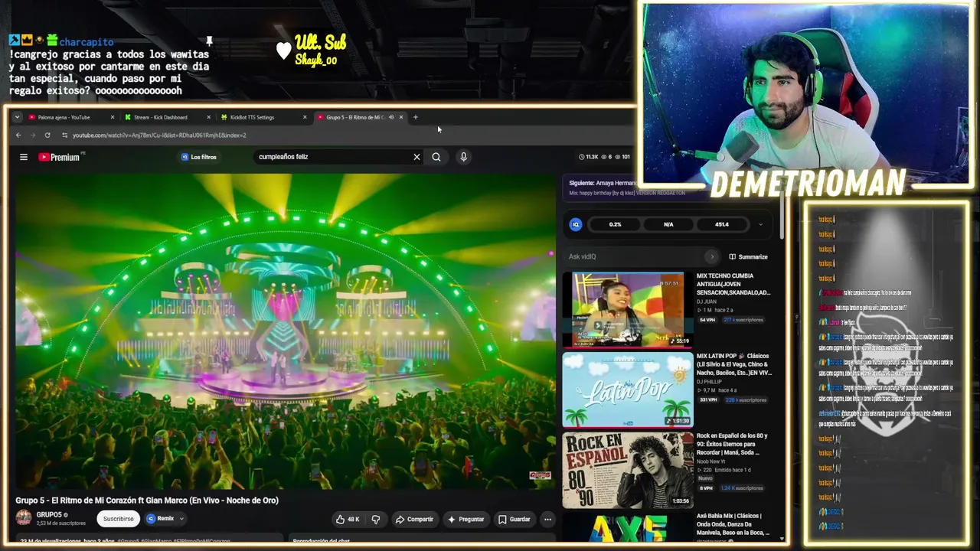Image resolution: width=980 pixels, height=551 pixels.
Task: Dislike the Grupo 5 video
Action: coord(375,519)
